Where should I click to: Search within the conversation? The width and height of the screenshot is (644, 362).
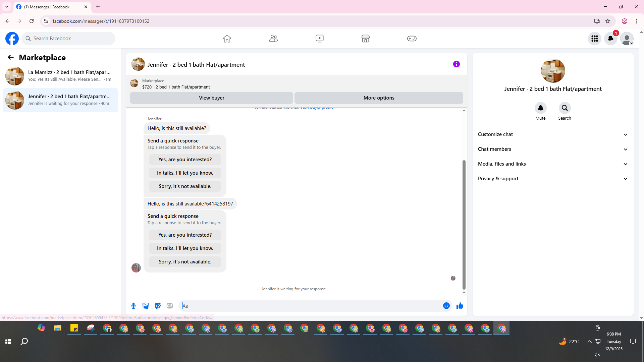[565, 108]
